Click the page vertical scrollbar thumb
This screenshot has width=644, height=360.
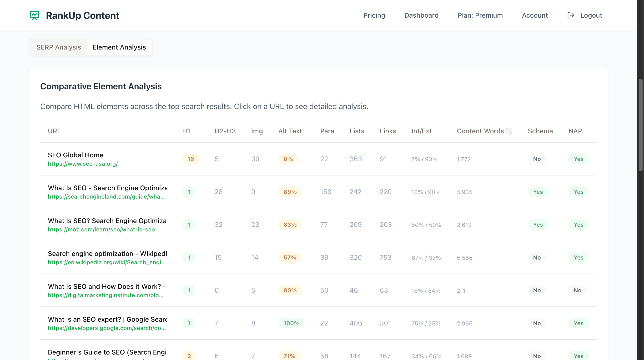(640, 125)
